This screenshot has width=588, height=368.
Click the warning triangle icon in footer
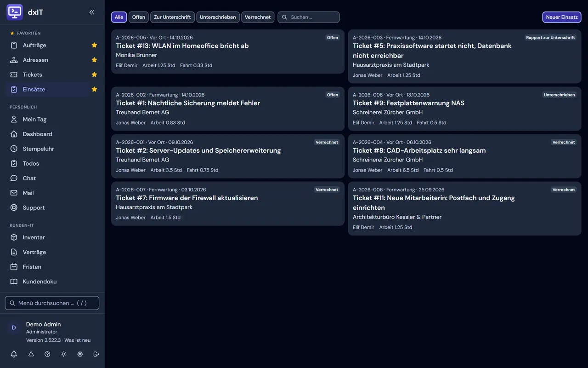click(x=31, y=354)
